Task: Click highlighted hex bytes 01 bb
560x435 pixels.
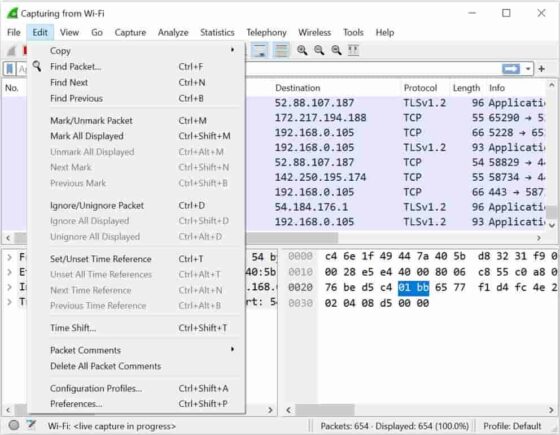Action: (x=413, y=288)
